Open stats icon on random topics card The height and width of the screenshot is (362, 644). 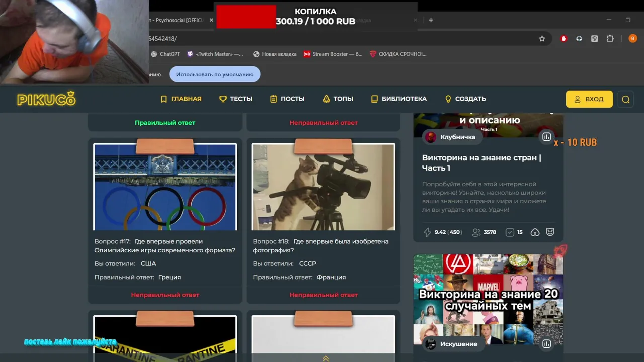click(547, 344)
